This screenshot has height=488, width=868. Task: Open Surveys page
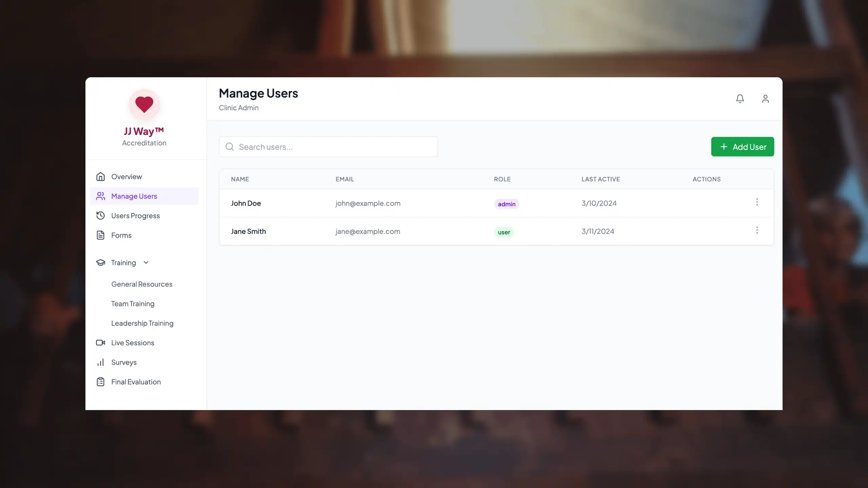click(x=144, y=362)
